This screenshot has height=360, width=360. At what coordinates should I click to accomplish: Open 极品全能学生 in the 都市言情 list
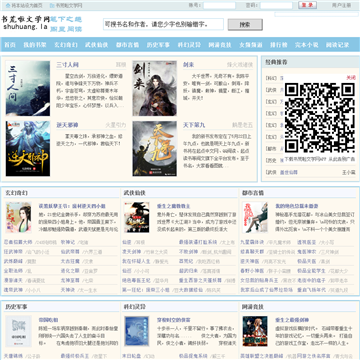pos(311,271)
